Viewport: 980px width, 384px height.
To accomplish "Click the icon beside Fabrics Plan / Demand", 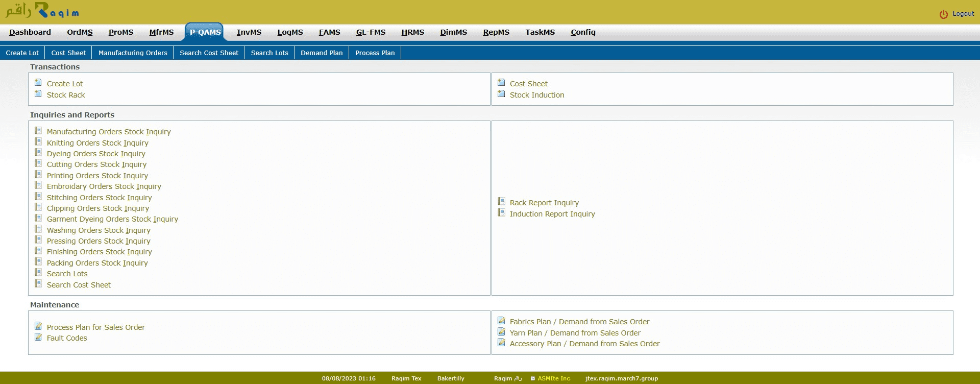I will 501,321.
